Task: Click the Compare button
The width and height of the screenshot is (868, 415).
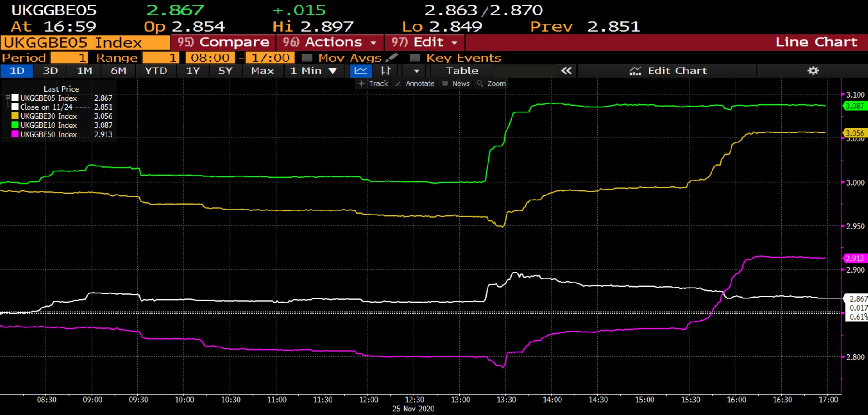Action: [x=223, y=42]
